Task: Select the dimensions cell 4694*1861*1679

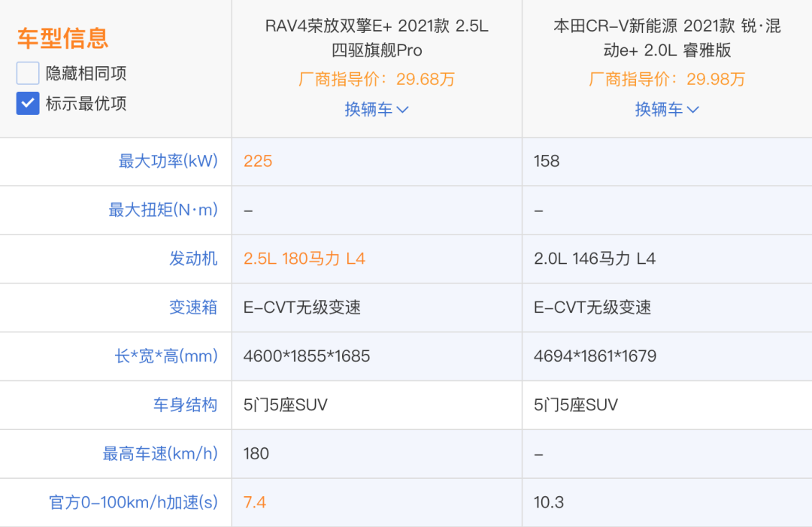Action: point(595,356)
